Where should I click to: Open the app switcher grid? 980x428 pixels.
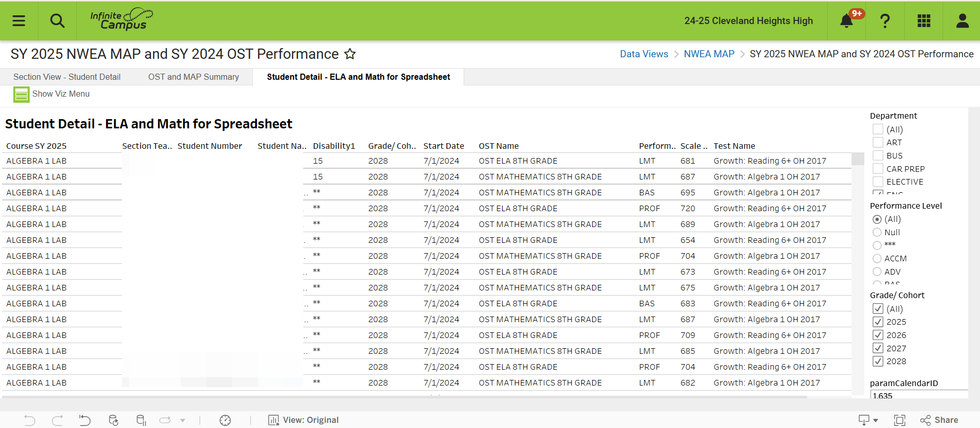point(924,21)
